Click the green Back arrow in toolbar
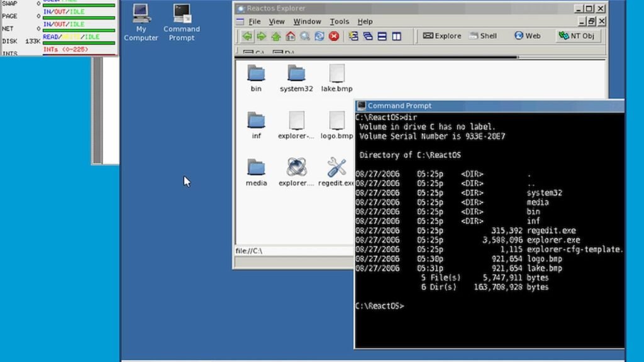644x362 pixels. click(247, 36)
